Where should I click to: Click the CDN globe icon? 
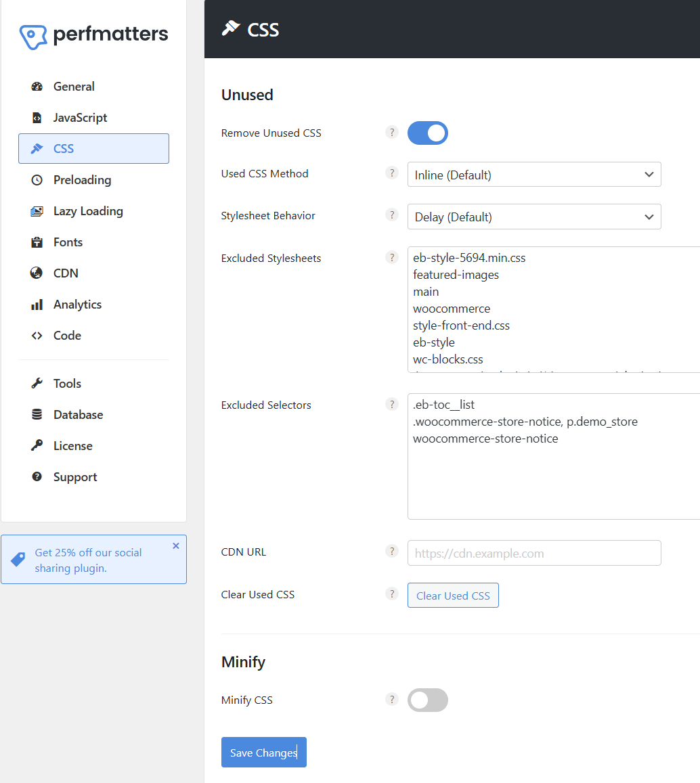[37, 273]
